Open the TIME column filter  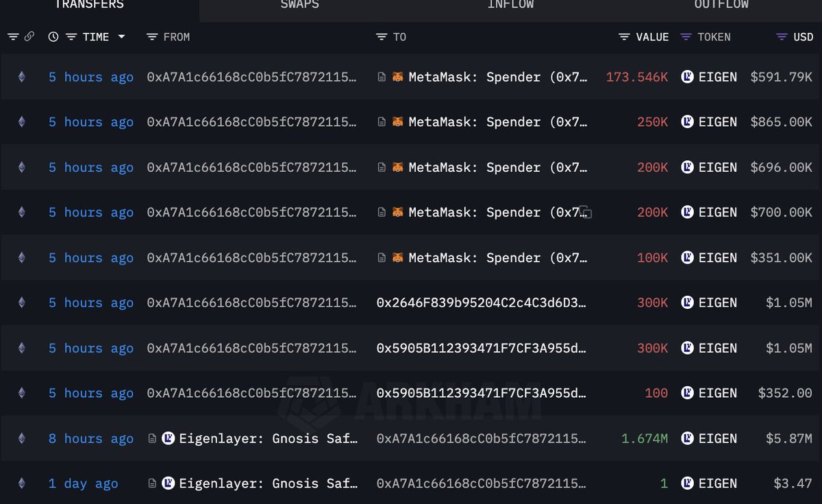[71, 37]
